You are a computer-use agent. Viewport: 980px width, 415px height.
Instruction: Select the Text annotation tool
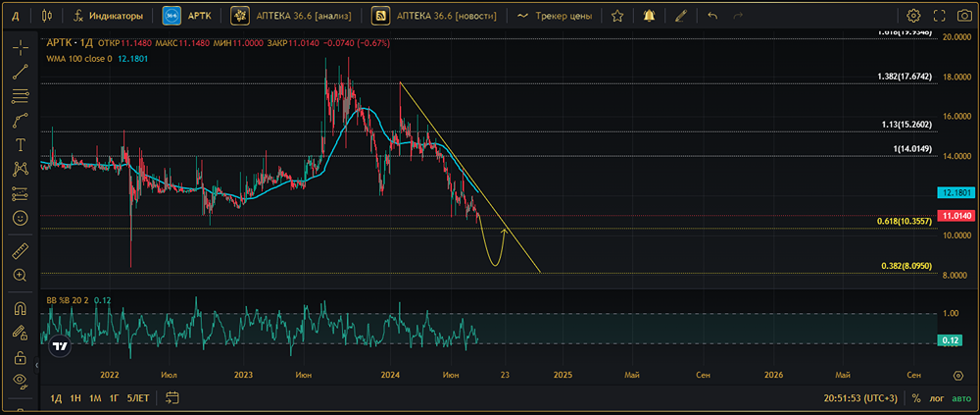(20, 144)
